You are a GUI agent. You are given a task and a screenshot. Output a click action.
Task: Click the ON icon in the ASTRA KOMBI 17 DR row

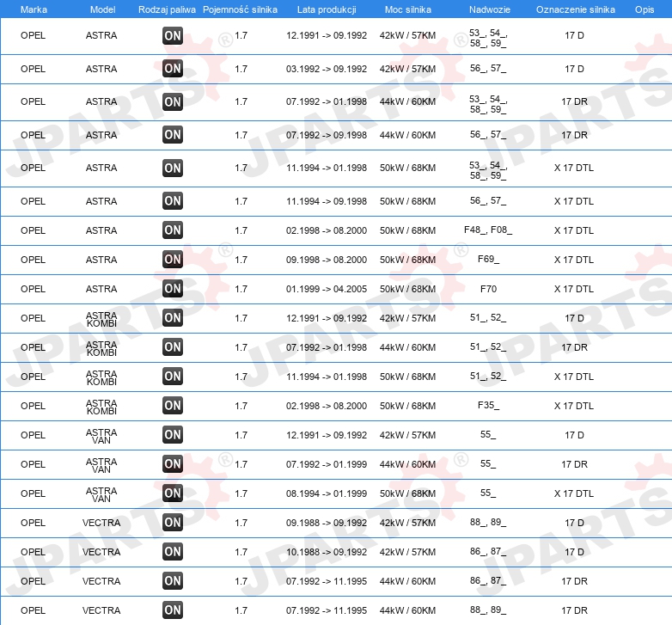(173, 347)
